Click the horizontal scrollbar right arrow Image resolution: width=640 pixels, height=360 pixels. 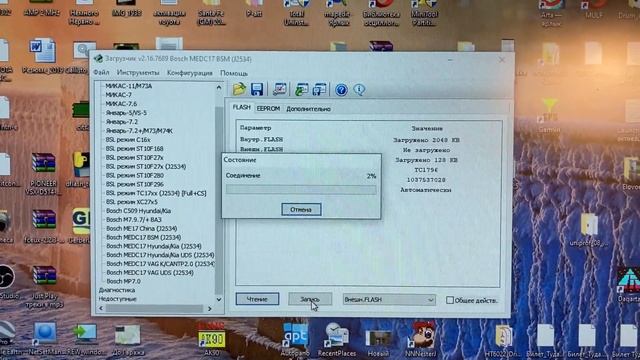210,309
